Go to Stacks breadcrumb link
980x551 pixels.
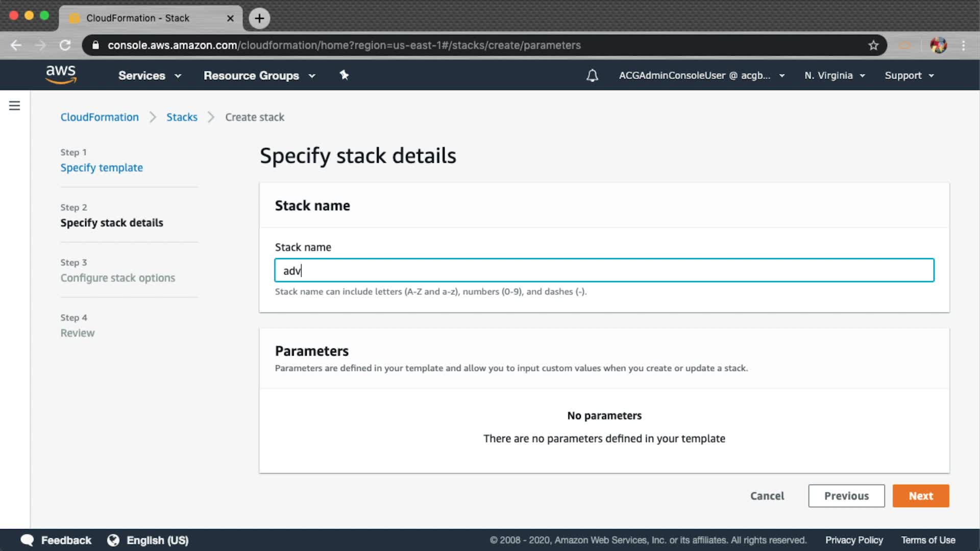[x=182, y=117]
